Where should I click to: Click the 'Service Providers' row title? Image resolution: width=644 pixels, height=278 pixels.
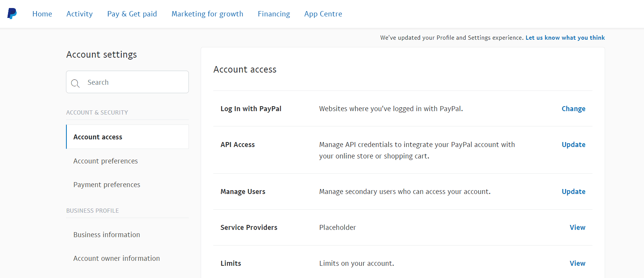click(x=249, y=227)
